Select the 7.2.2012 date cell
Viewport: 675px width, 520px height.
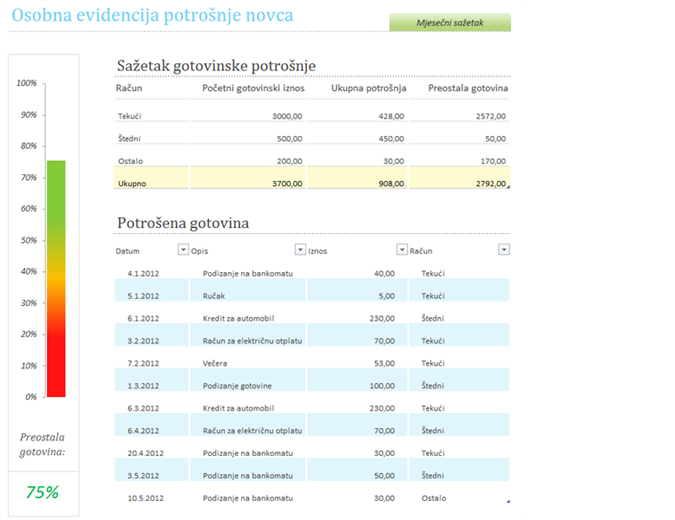[143, 363]
